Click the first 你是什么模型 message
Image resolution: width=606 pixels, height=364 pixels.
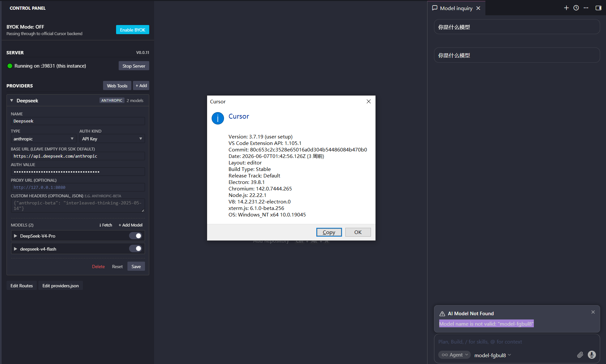pos(517,27)
